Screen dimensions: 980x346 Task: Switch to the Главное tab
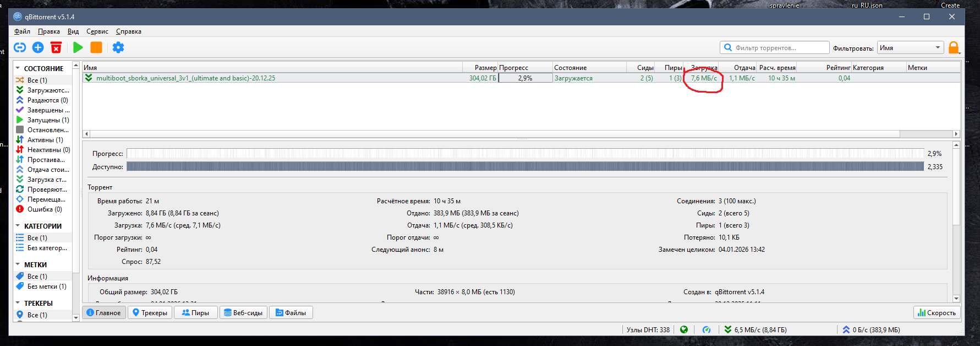pyautogui.click(x=104, y=312)
